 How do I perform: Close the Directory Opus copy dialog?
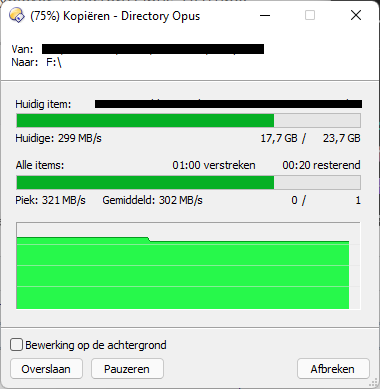point(356,15)
